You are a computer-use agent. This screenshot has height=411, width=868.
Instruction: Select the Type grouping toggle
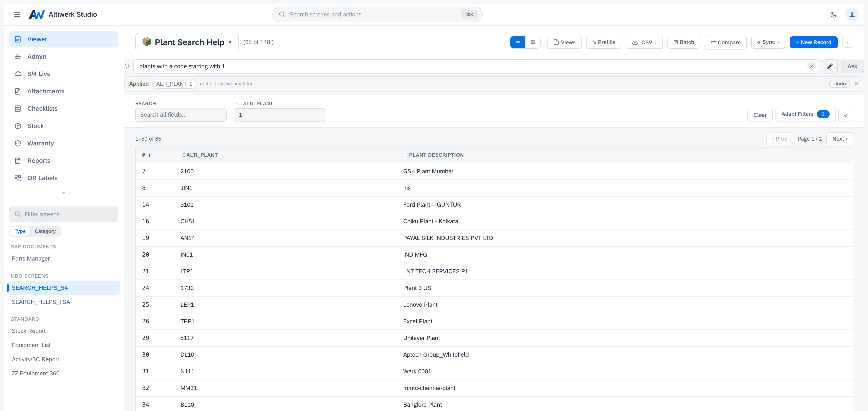pos(20,231)
